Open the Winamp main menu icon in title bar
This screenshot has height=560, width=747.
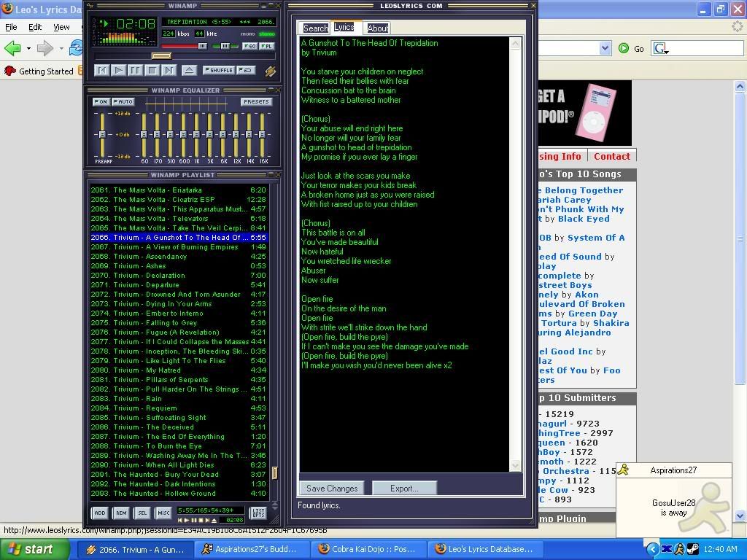[91, 6]
